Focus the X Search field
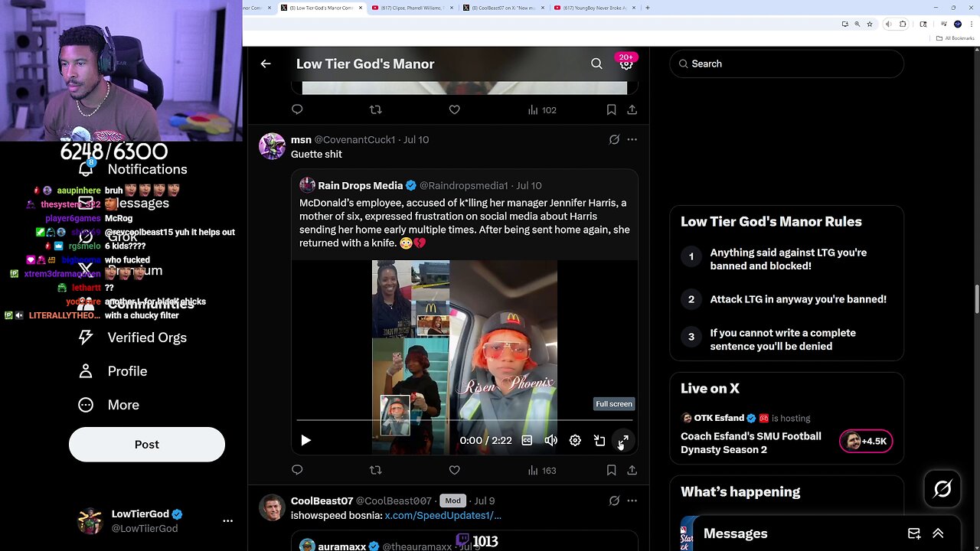 (x=787, y=64)
